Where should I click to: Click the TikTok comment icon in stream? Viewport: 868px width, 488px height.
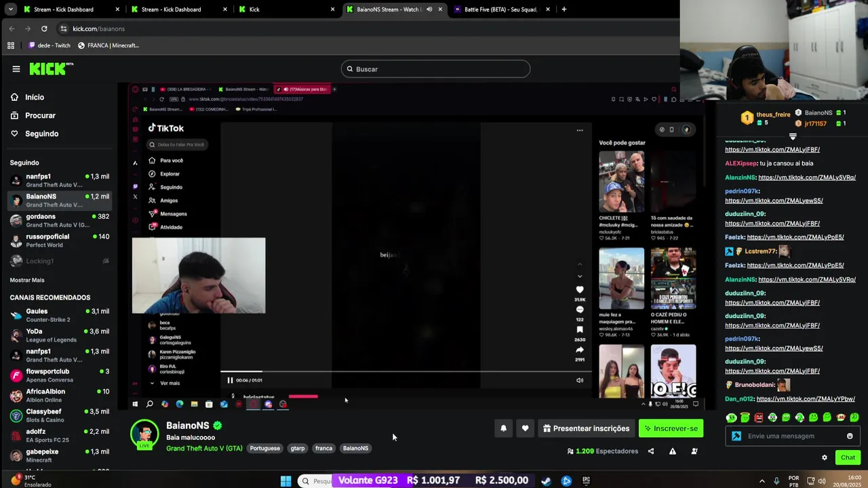coord(580,310)
